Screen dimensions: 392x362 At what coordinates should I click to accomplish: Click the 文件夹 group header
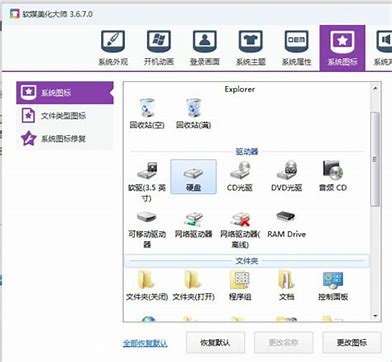tap(247, 261)
